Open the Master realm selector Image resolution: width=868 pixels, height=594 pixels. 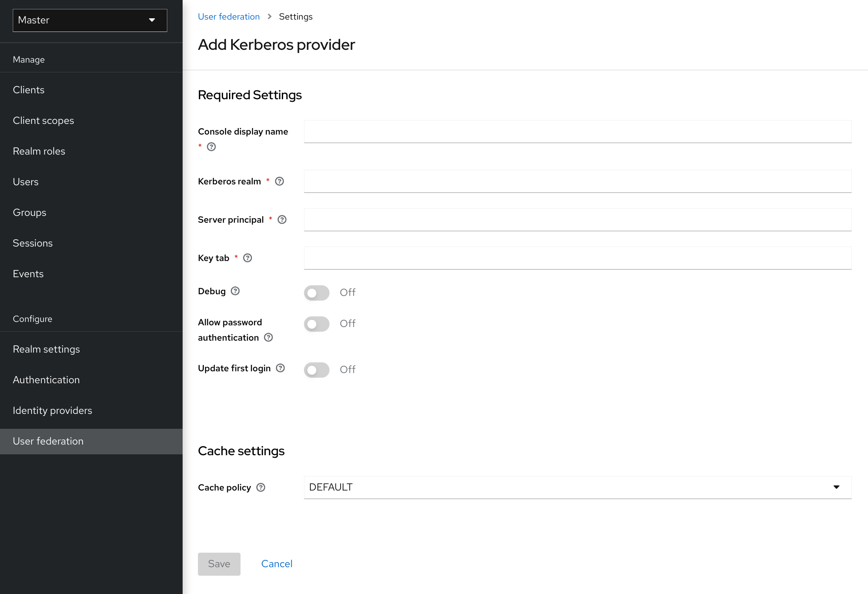90,20
